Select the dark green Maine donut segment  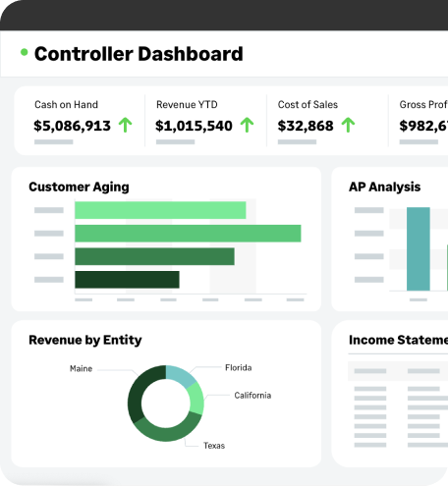pyautogui.click(x=139, y=391)
